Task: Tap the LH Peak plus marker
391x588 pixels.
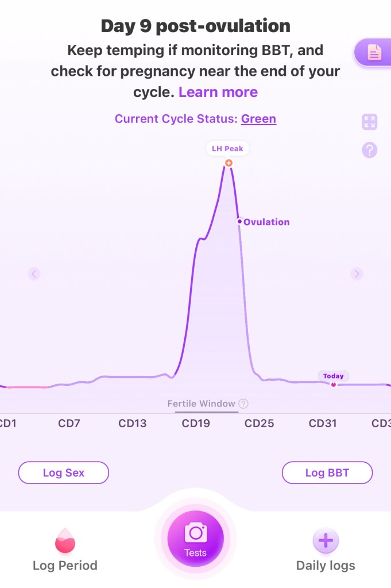Action: pyautogui.click(x=229, y=163)
